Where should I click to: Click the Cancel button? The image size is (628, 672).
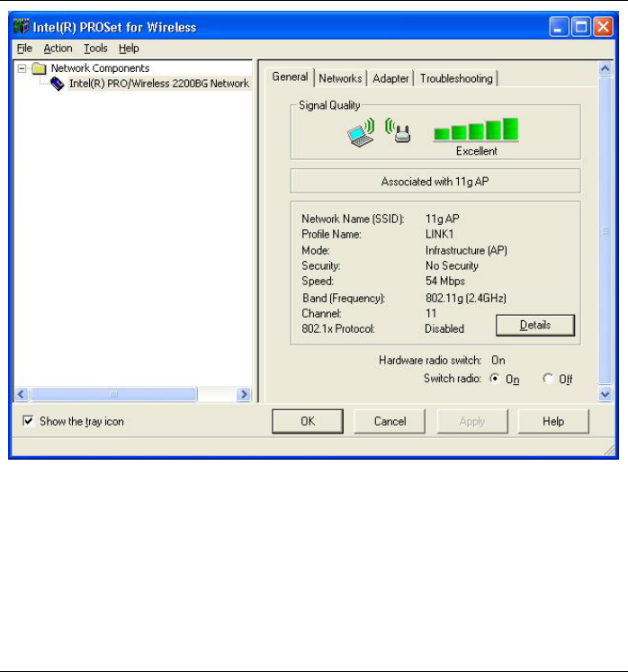click(390, 421)
